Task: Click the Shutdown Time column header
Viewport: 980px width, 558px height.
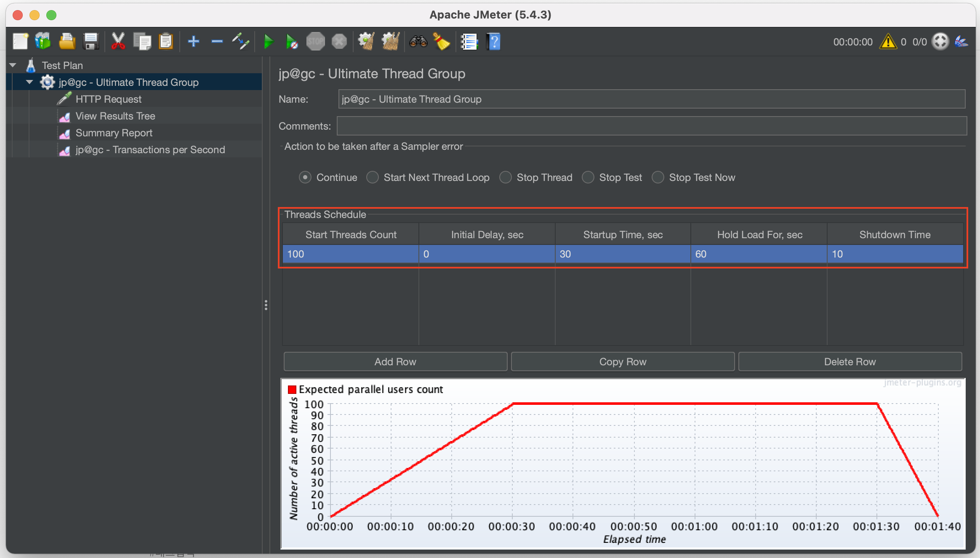Action: pyautogui.click(x=895, y=234)
